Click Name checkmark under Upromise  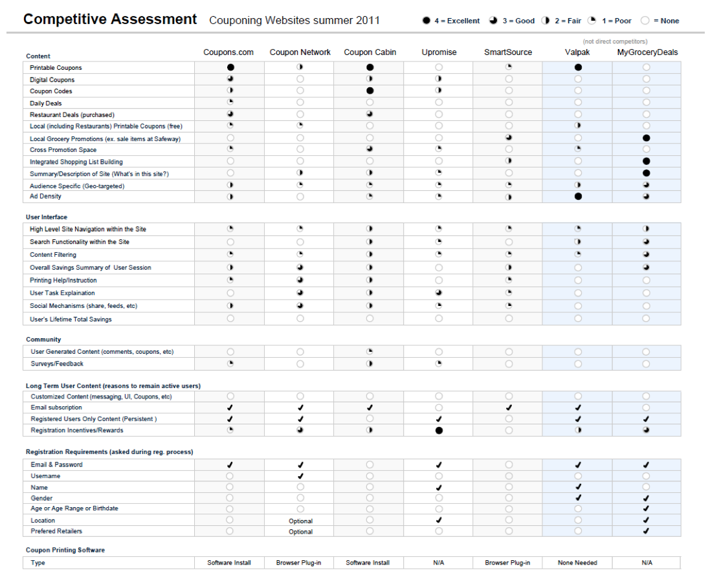[438, 488]
